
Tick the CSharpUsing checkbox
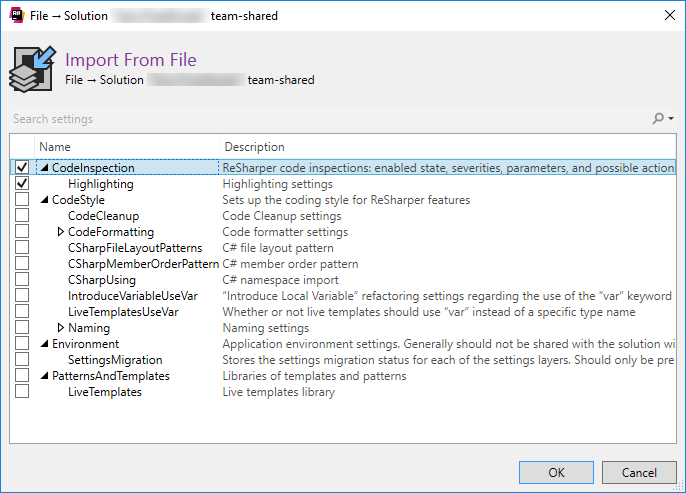click(22, 279)
